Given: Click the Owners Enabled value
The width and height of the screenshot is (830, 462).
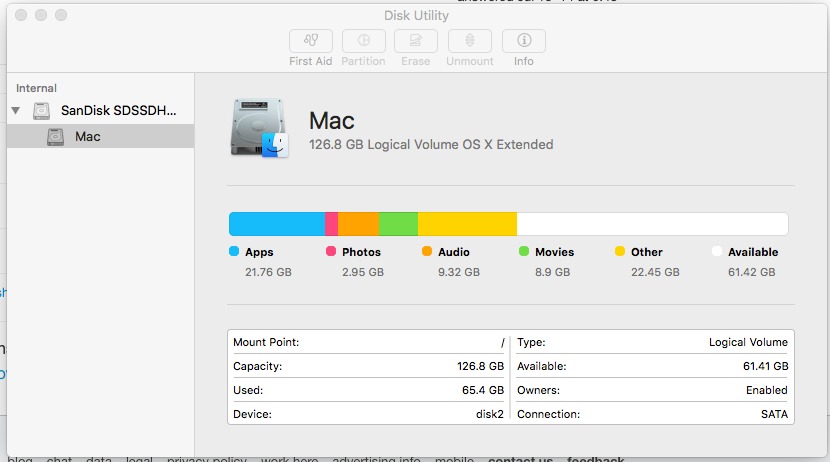Looking at the screenshot, I should [767, 390].
